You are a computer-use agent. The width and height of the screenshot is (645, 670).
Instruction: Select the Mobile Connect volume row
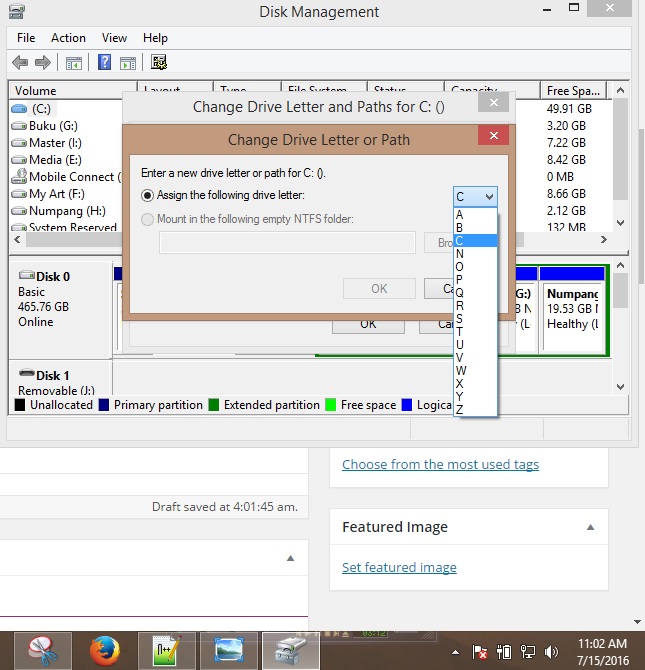coord(65,176)
